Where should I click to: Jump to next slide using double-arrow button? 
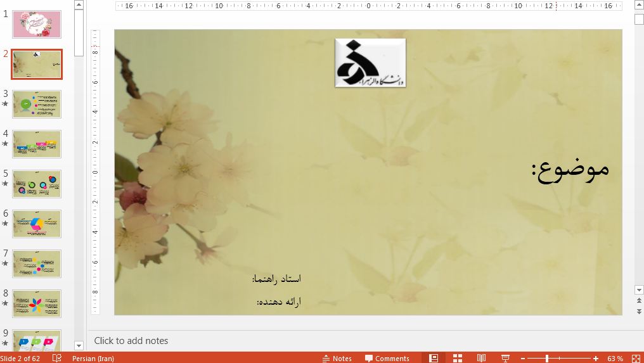click(639, 311)
